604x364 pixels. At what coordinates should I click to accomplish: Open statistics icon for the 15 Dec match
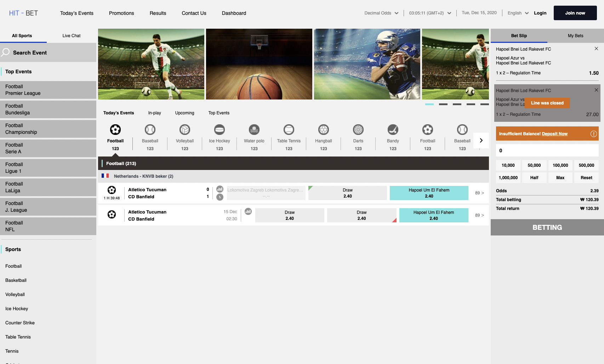(x=248, y=211)
